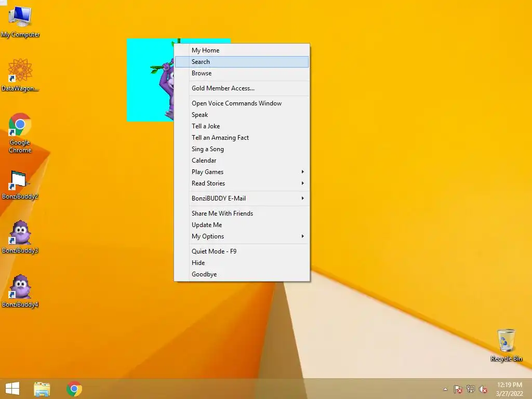Viewport: 532px width, 399px height.
Task: Select the DataWagon desktop shortcut
Action: click(x=20, y=75)
